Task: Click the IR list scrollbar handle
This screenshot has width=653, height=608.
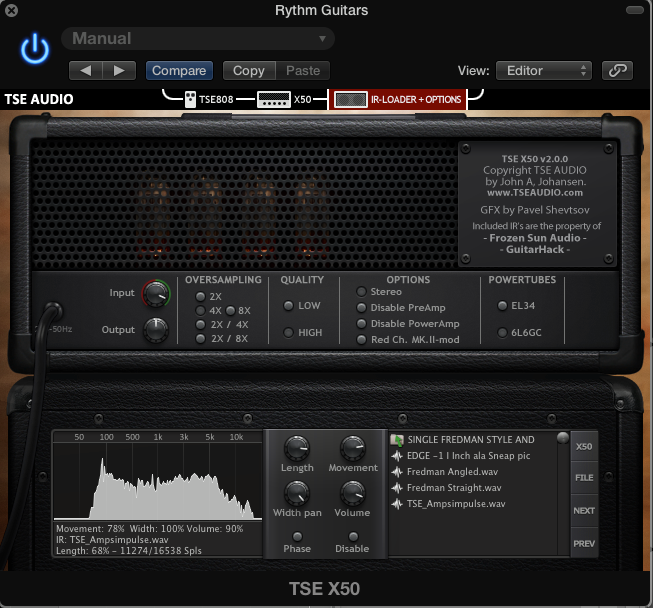Action: pos(563,438)
